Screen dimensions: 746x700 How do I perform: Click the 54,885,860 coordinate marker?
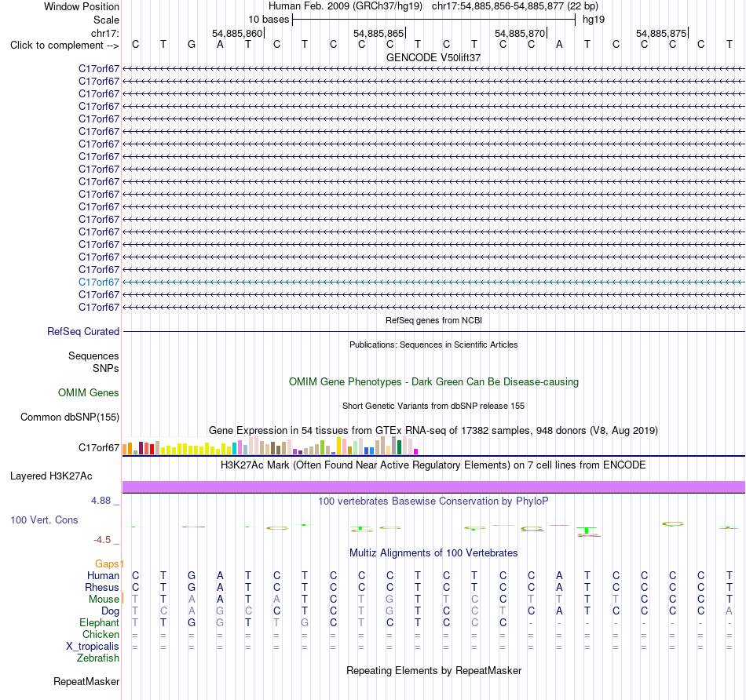click(x=237, y=33)
